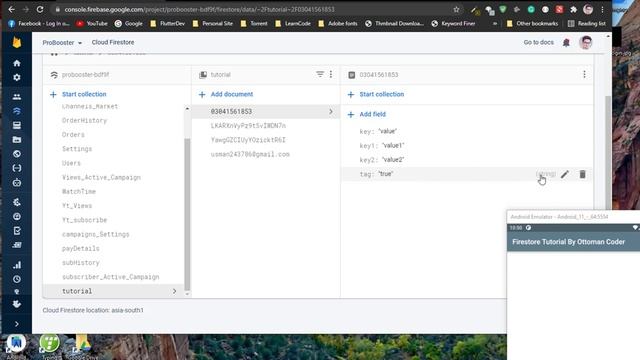Expand the tutorial collection chevron

[174, 291]
